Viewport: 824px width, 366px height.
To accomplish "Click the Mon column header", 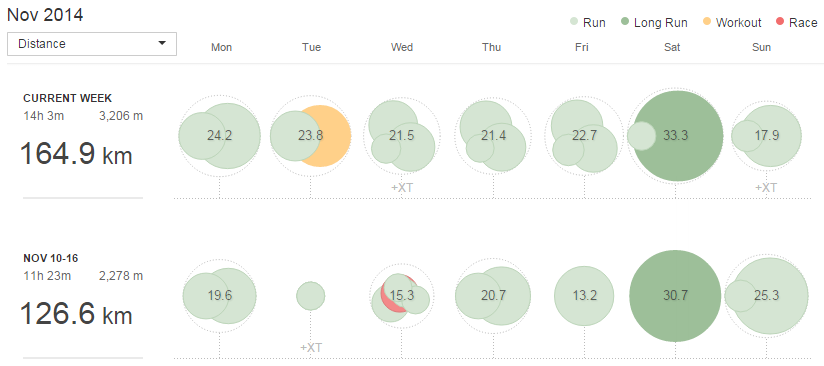I will 221,47.
